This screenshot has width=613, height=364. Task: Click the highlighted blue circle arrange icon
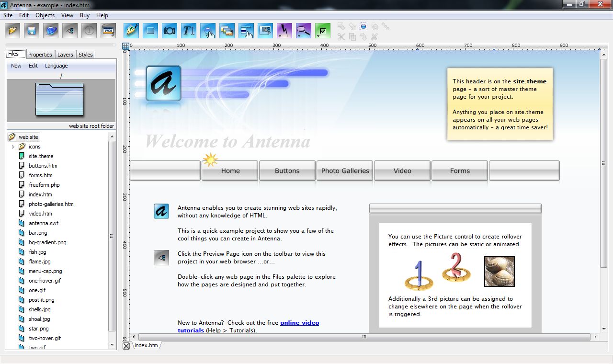coord(363,26)
